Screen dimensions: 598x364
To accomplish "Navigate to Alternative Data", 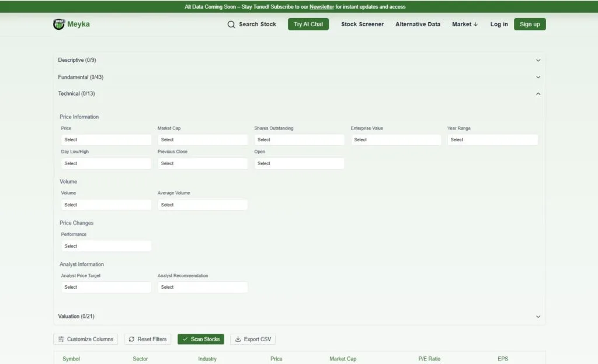I will tap(418, 24).
